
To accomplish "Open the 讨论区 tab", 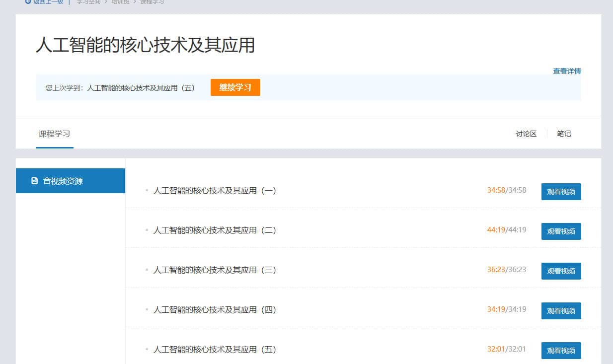I will [526, 134].
